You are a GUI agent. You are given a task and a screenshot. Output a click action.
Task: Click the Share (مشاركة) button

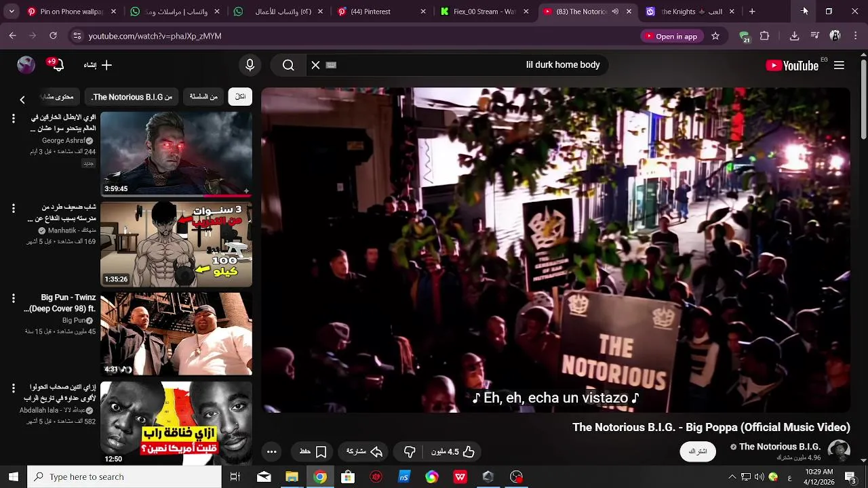pos(365,451)
